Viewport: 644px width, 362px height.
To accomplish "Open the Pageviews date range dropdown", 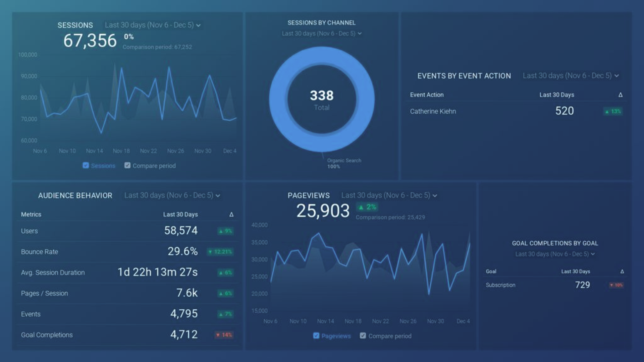I will point(389,195).
